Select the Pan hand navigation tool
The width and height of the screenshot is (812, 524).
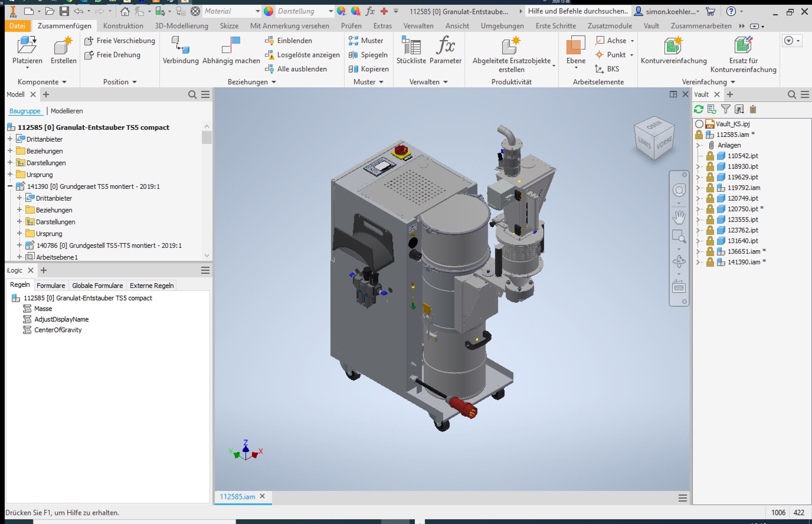tap(679, 217)
